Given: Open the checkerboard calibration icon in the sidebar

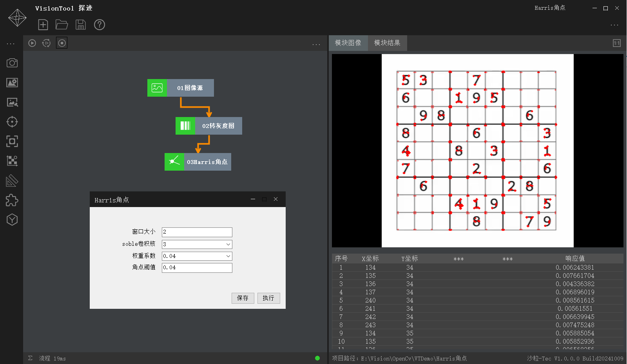Looking at the screenshot, I should 12,161.
